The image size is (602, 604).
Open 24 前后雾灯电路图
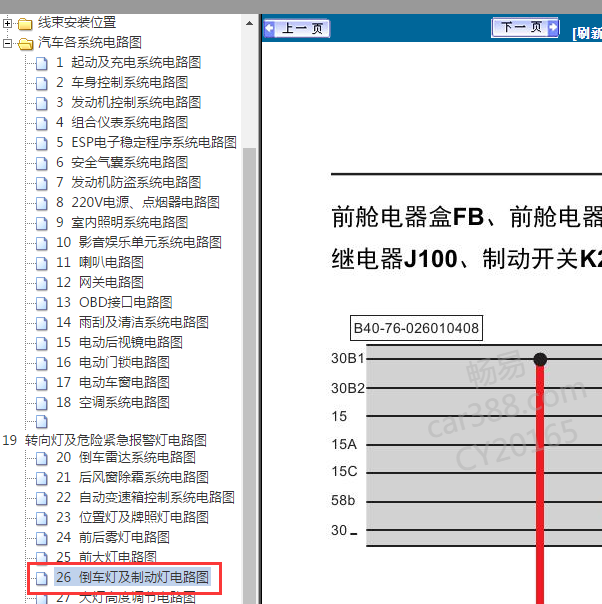click(113, 538)
